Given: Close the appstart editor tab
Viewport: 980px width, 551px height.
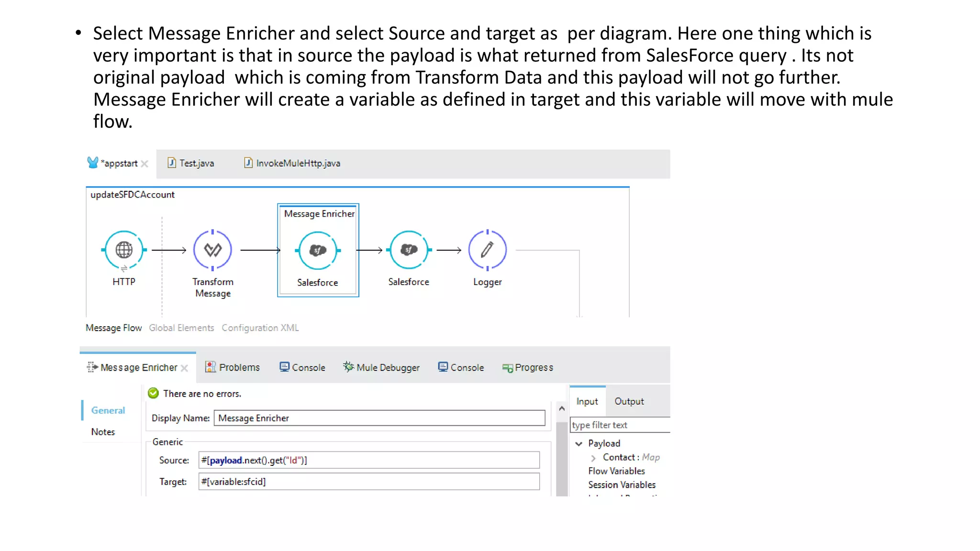Looking at the screenshot, I should click(x=145, y=164).
